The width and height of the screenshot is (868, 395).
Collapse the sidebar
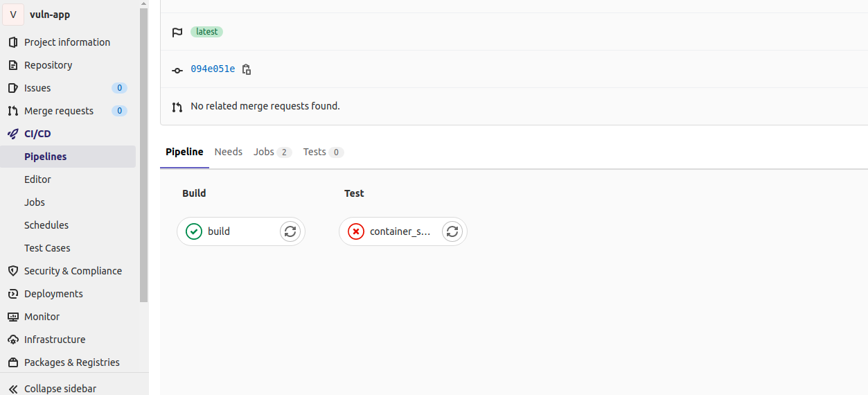[52, 388]
